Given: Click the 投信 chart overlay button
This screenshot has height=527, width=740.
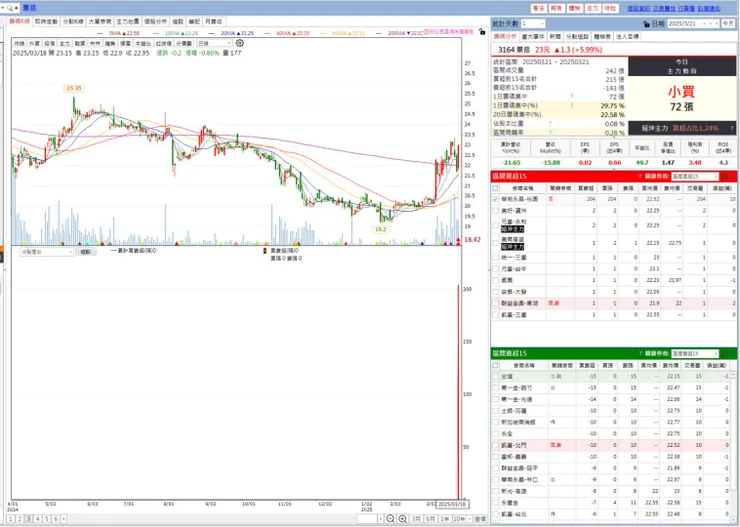Looking at the screenshot, I should [49, 43].
